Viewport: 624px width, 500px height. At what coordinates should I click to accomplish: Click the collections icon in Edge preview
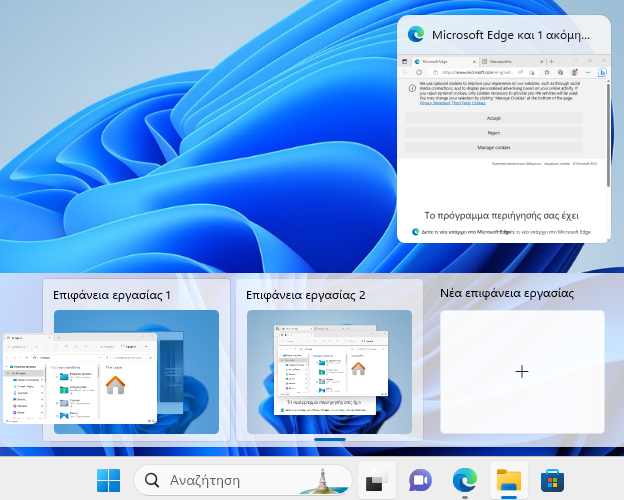pyautogui.click(x=560, y=72)
